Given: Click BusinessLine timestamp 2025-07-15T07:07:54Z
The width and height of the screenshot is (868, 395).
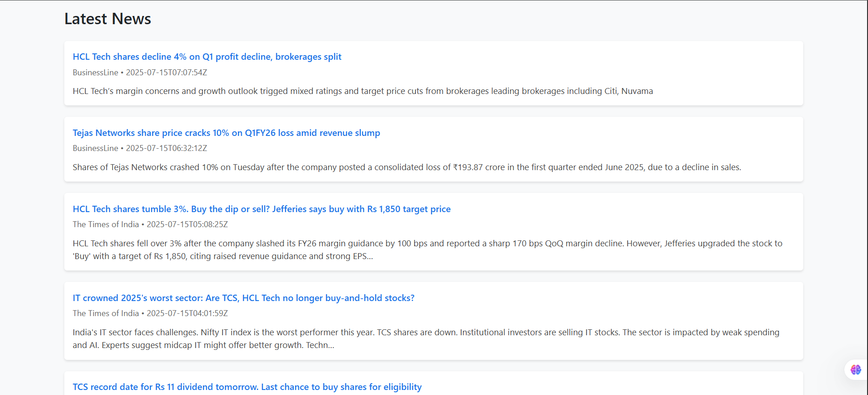Looking at the screenshot, I should click(140, 73).
